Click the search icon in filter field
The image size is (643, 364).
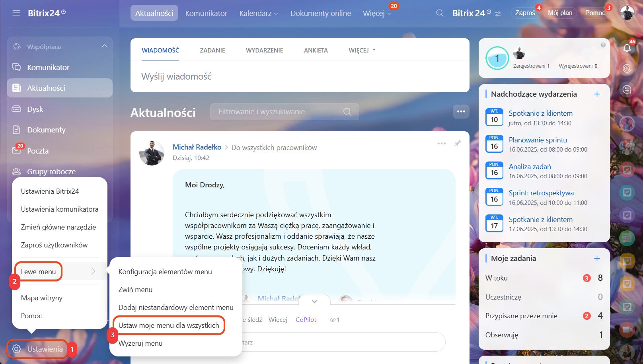[347, 112]
